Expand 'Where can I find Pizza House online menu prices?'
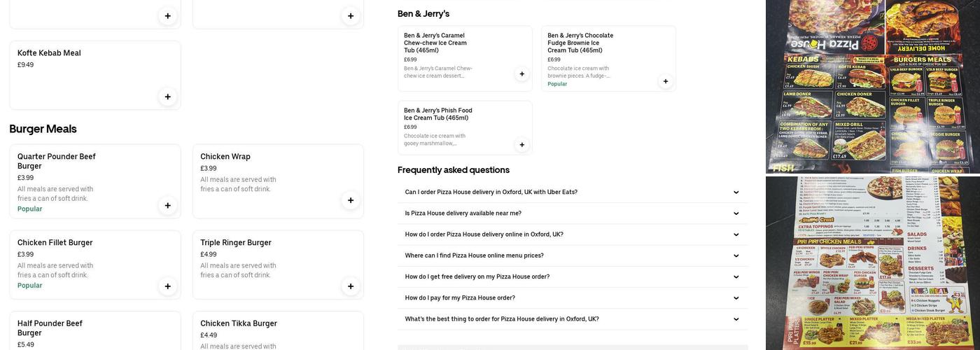The width and height of the screenshot is (980, 350). coord(736,255)
